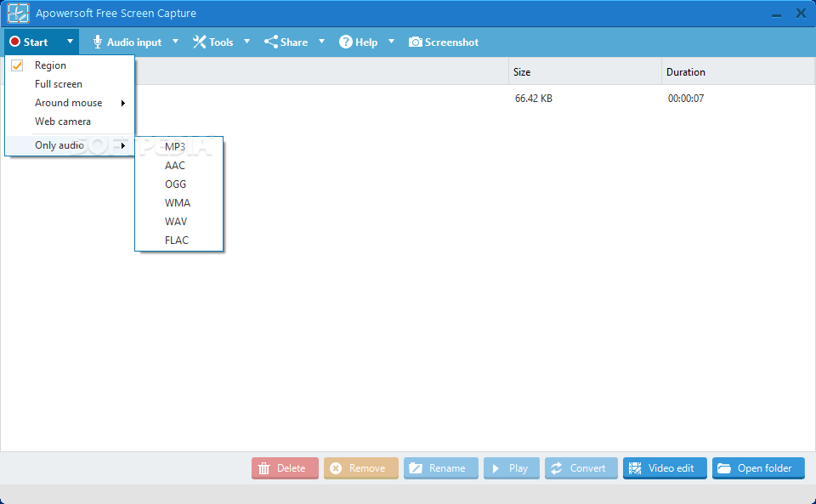
Task: Click the Help question mark icon
Action: pos(346,42)
